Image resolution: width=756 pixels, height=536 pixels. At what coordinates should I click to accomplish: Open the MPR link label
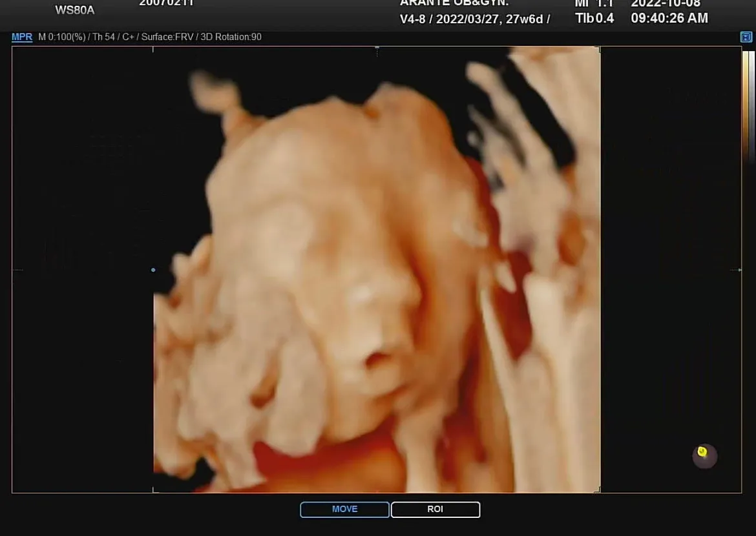coord(22,37)
